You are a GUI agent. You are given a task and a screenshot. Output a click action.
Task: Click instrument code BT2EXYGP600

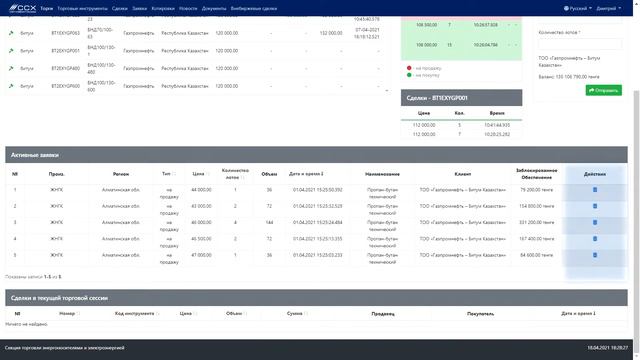point(65,86)
